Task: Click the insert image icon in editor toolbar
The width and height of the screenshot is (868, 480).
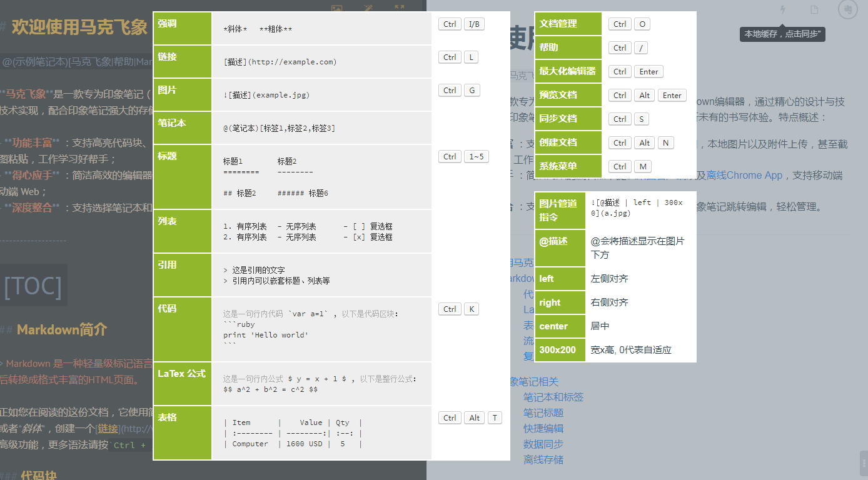Action: coord(336,9)
